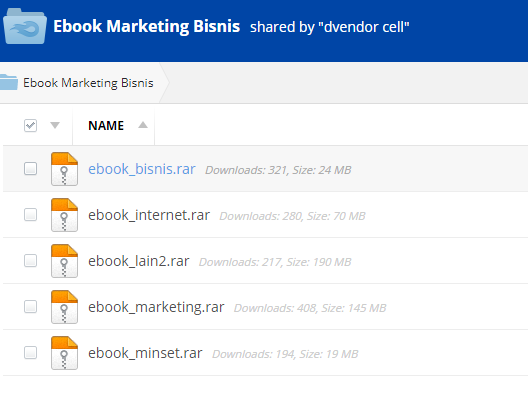528x401 pixels.
Task: Click 'Downloads: 217, Size: 190 MB' text
Action: pos(275,262)
